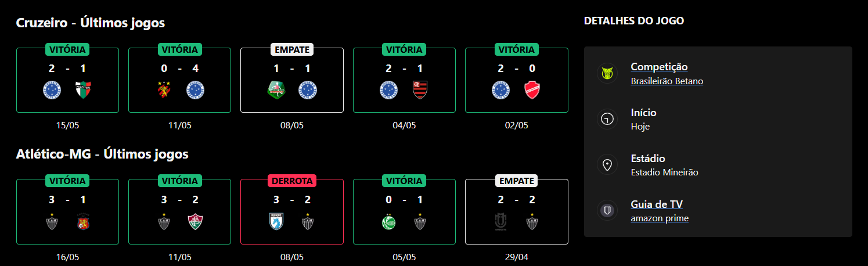Image resolution: width=868 pixels, height=266 pixels.
Task: Click Fluminense crest in Atlético's 3-2 win
Action: [x=195, y=222]
